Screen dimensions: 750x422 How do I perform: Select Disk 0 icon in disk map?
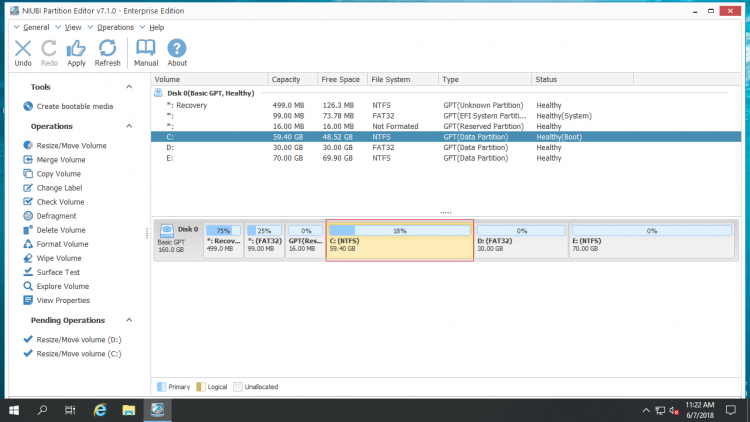click(166, 231)
